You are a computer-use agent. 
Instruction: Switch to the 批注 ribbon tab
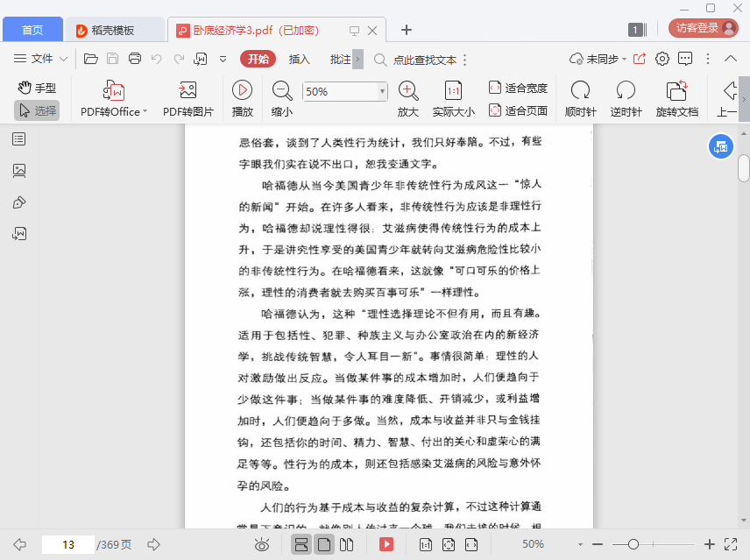click(x=341, y=59)
